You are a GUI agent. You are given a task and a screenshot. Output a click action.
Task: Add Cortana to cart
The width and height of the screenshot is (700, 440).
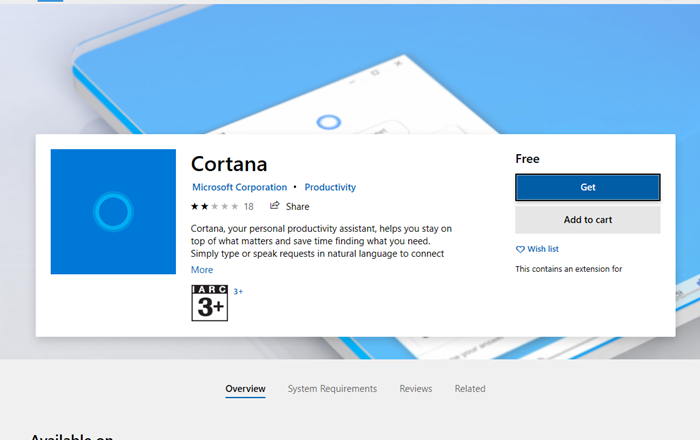(x=588, y=220)
